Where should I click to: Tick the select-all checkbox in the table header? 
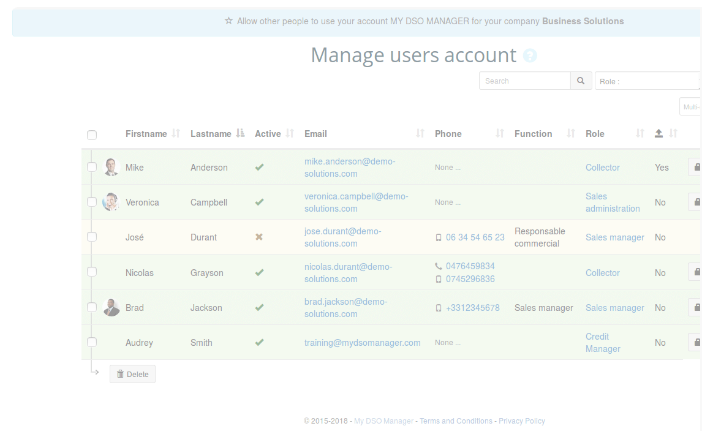(x=92, y=135)
